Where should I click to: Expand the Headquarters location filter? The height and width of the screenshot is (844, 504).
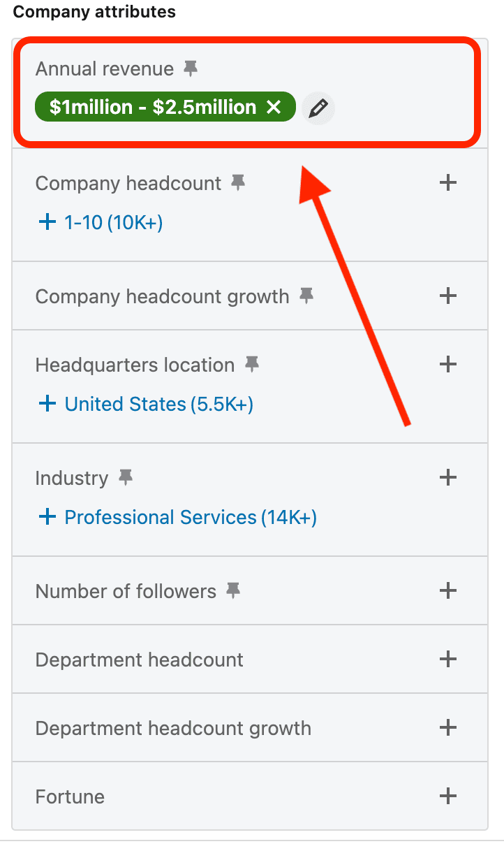447,365
